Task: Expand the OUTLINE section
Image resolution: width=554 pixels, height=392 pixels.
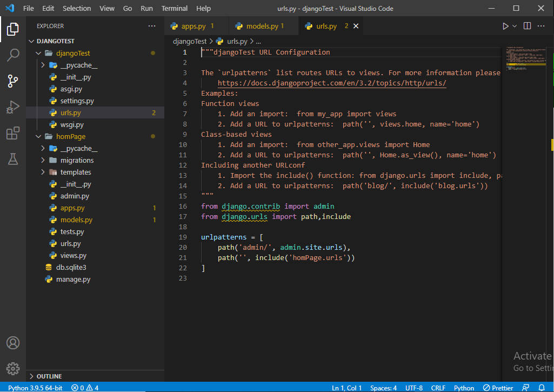Action: (49, 376)
